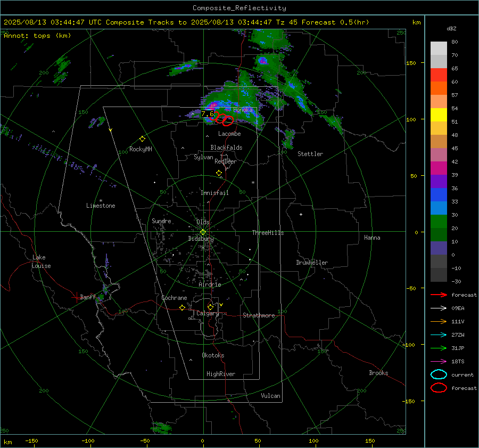The width and height of the screenshot is (479, 448).
Task: Click the red forecast ellipse legend icon
Action: click(439, 388)
